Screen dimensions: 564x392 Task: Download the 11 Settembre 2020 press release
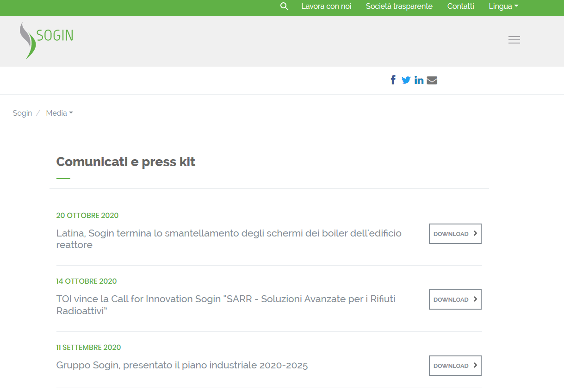click(455, 366)
